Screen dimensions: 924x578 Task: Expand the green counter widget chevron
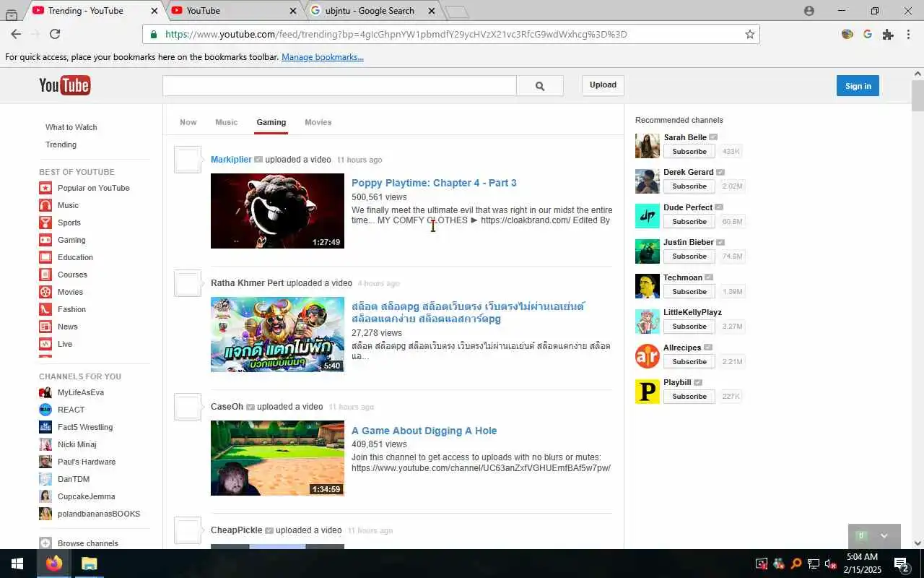[x=884, y=536]
